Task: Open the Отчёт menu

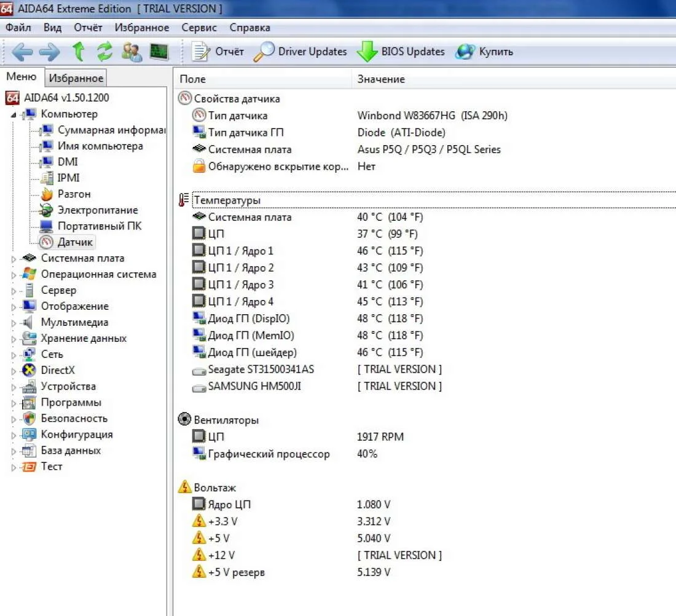Action: pyautogui.click(x=88, y=28)
